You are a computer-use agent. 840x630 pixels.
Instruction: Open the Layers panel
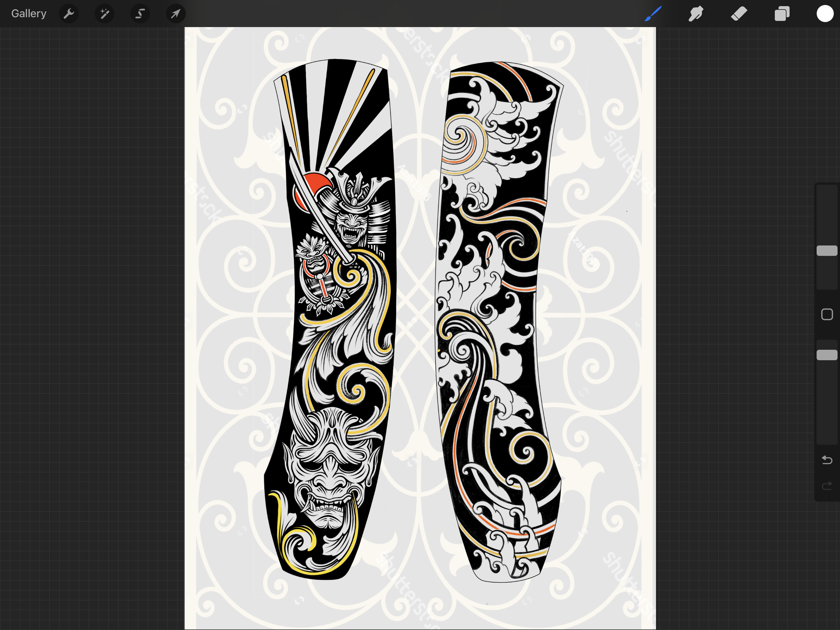tap(782, 14)
